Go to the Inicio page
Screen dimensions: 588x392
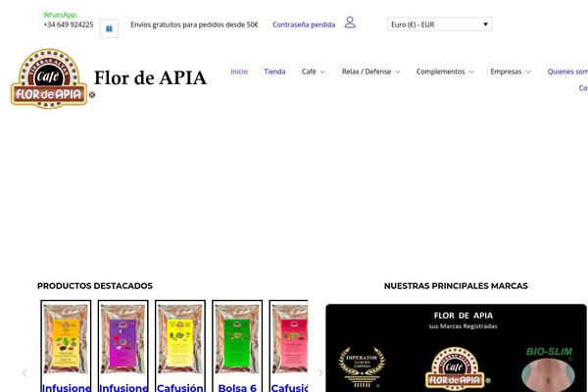pyautogui.click(x=239, y=72)
